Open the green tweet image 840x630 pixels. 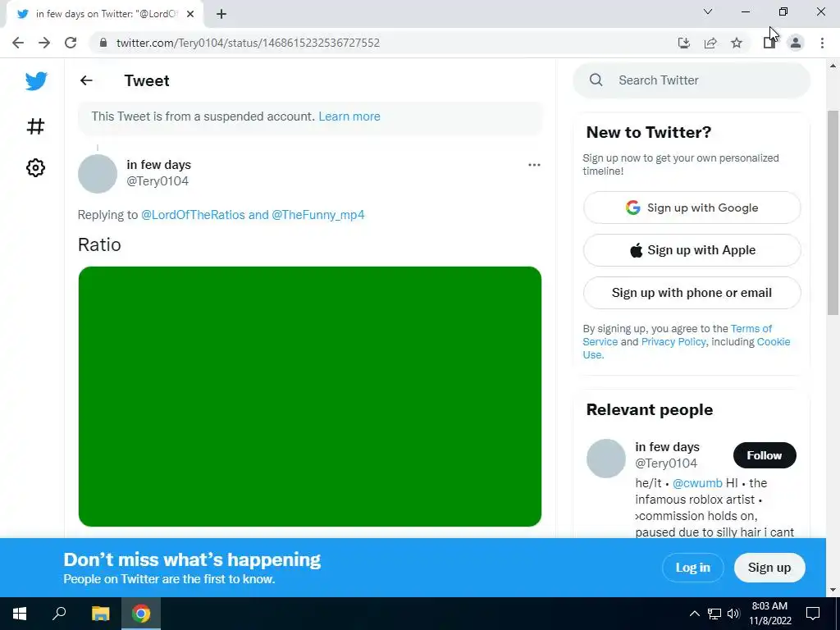309,396
